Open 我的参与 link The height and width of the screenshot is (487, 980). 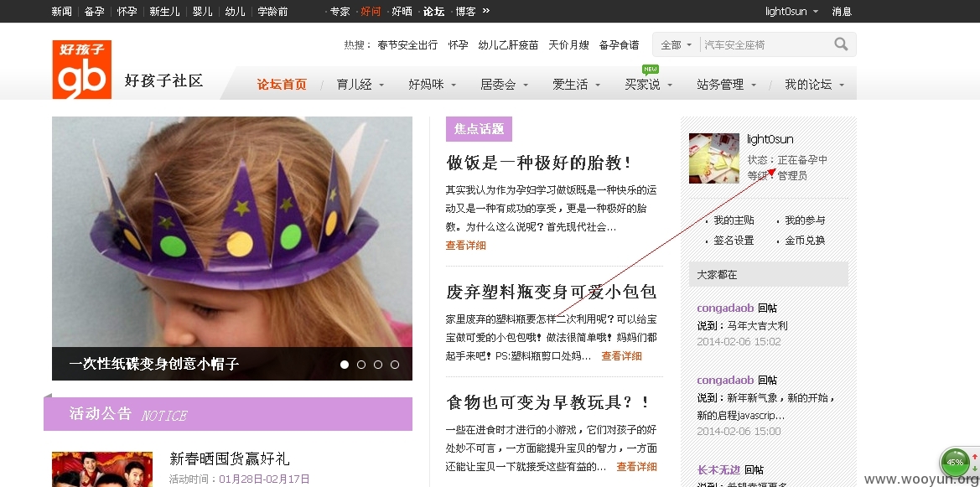(805, 220)
